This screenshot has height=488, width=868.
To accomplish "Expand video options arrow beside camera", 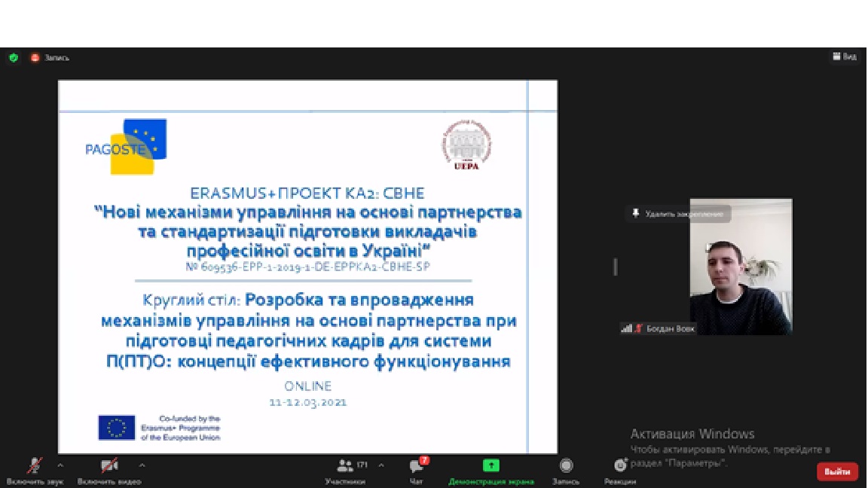I will pyautogui.click(x=142, y=465).
